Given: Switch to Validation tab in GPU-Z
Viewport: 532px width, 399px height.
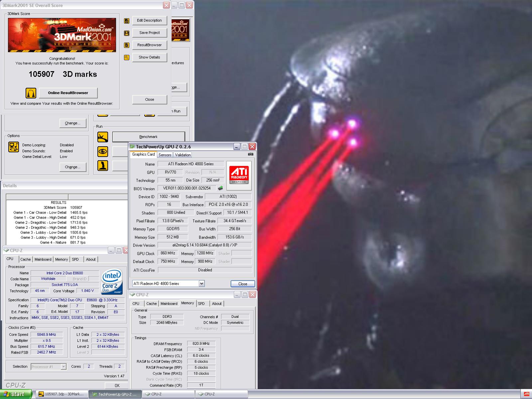Looking at the screenshot, I should [x=183, y=155].
